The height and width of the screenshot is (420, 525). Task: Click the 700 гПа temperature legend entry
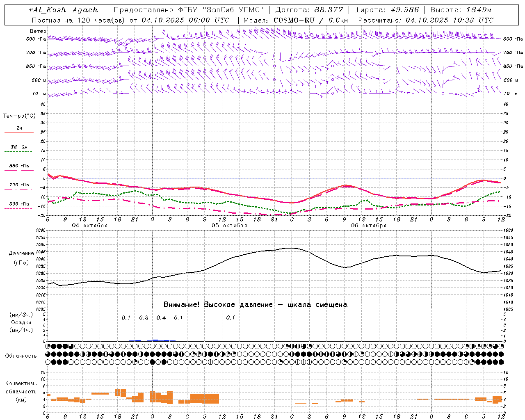[19, 185]
